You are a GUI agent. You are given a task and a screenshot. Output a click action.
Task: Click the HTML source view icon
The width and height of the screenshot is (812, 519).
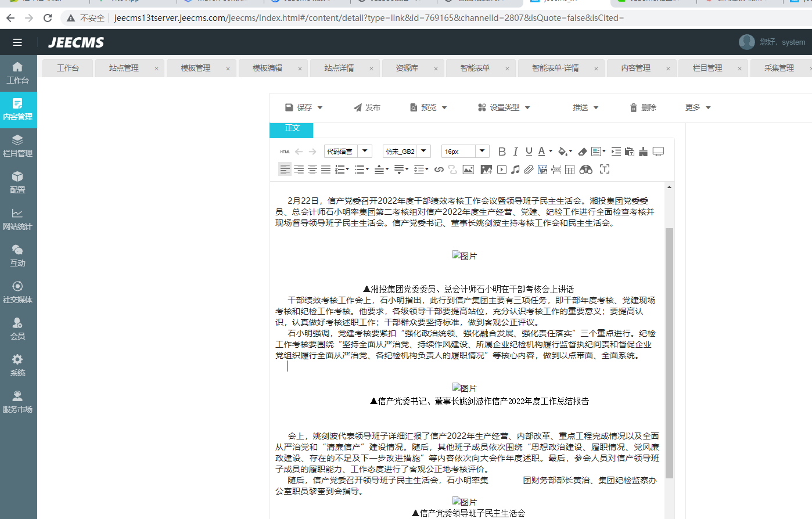pyautogui.click(x=285, y=152)
